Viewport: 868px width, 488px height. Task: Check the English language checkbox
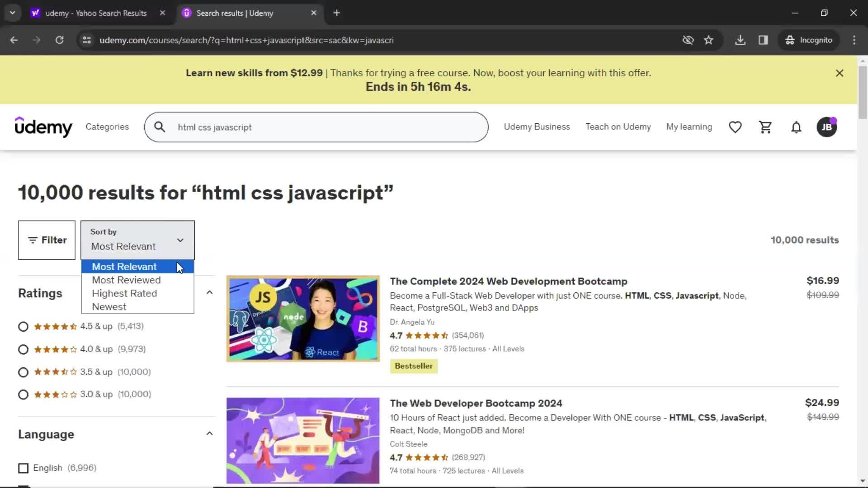click(x=23, y=468)
